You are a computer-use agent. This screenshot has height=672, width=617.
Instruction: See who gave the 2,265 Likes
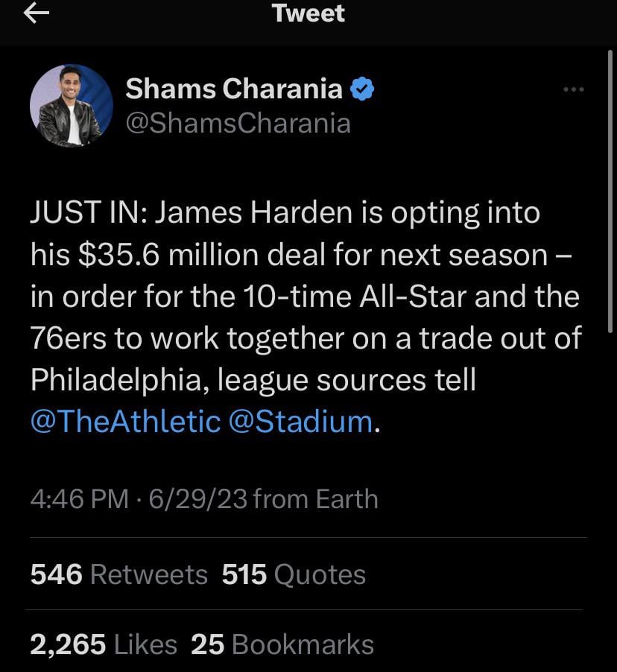pyautogui.click(x=104, y=644)
